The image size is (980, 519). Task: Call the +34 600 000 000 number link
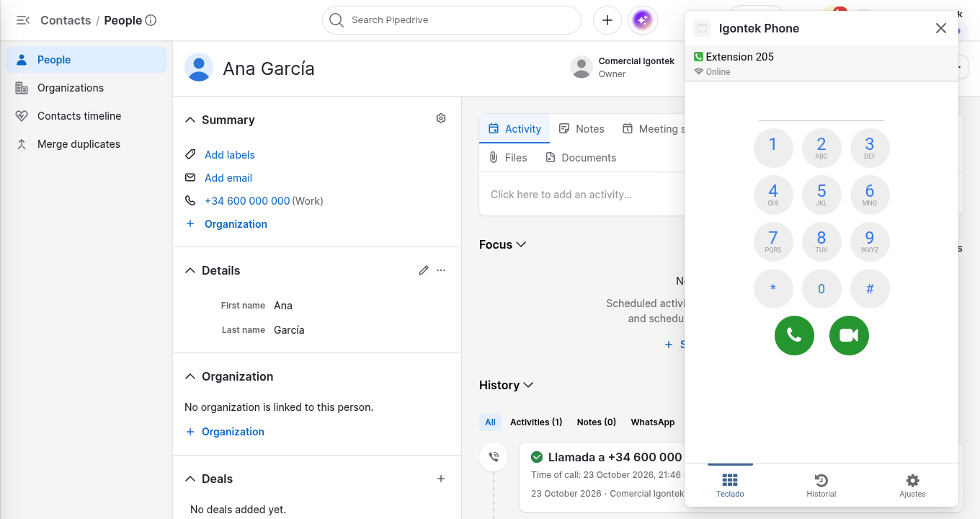(247, 200)
